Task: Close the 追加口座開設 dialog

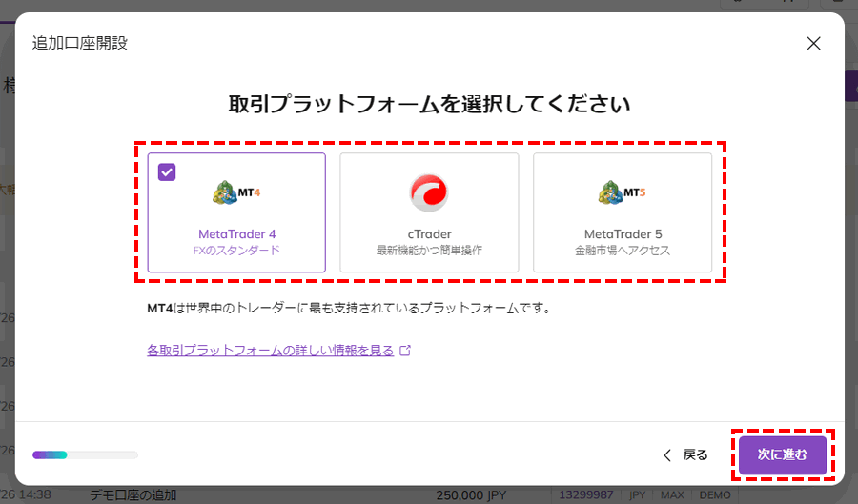Action: tap(814, 43)
